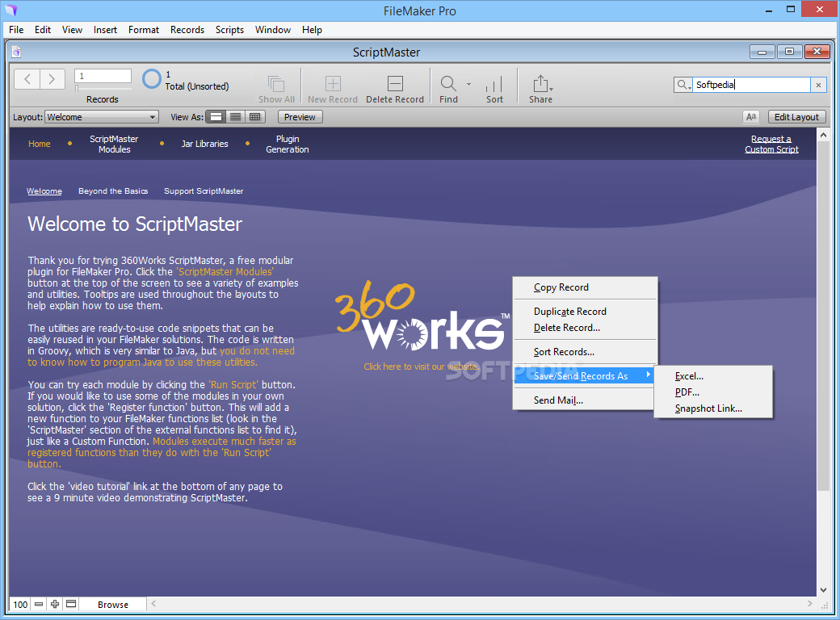840x620 pixels.
Task: Open the Scripts menu
Action: point(229,30)
